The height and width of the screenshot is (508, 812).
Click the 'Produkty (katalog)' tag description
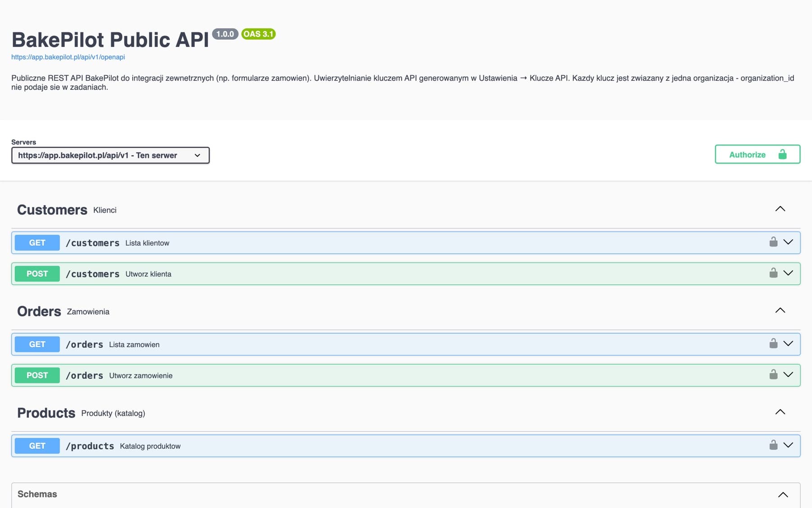pyautogui.click(x=113, y=413)
